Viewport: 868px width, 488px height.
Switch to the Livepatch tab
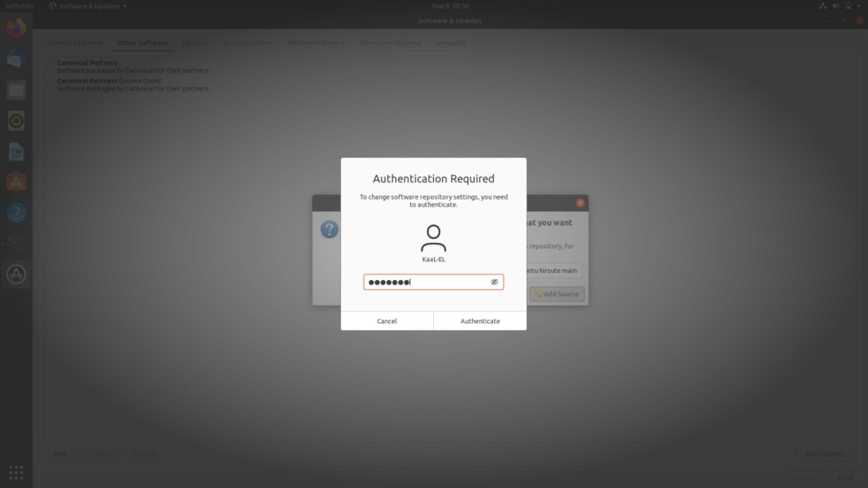click(x=450, y=43)
